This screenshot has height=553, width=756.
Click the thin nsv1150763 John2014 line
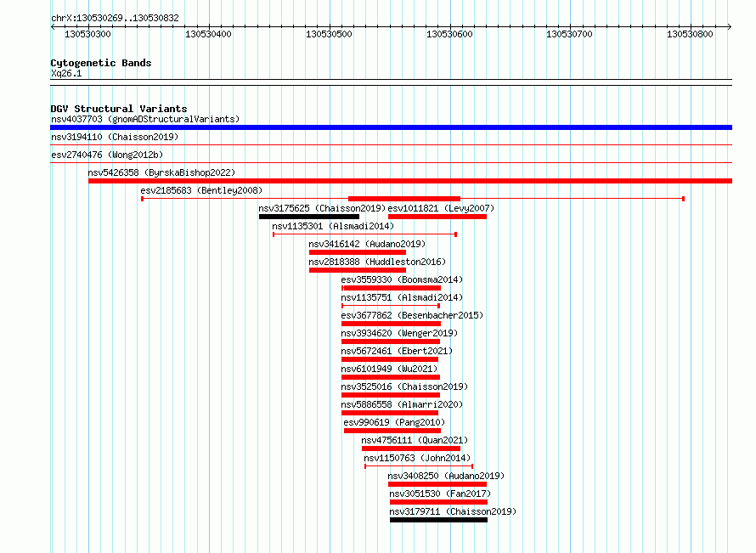point(419,466)
